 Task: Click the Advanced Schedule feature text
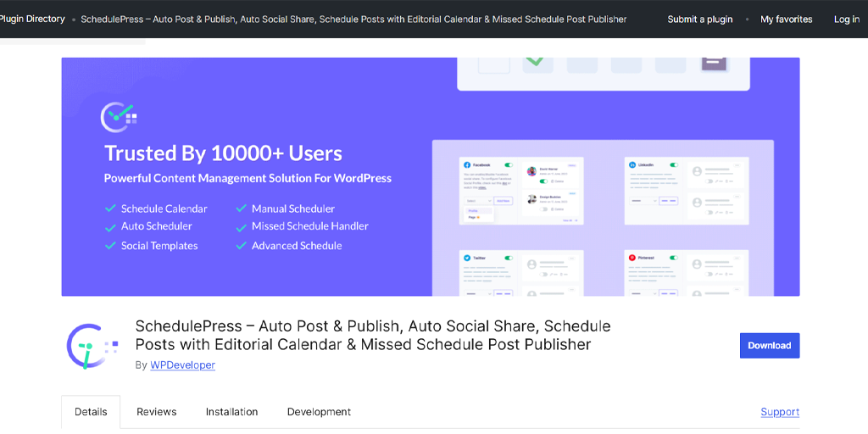[x=297, y=246]
